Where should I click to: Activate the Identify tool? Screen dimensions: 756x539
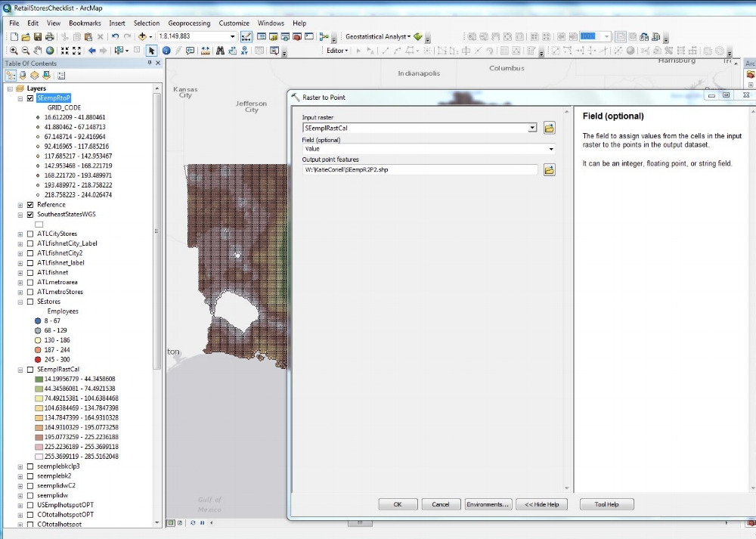click(x=166, y=51)
